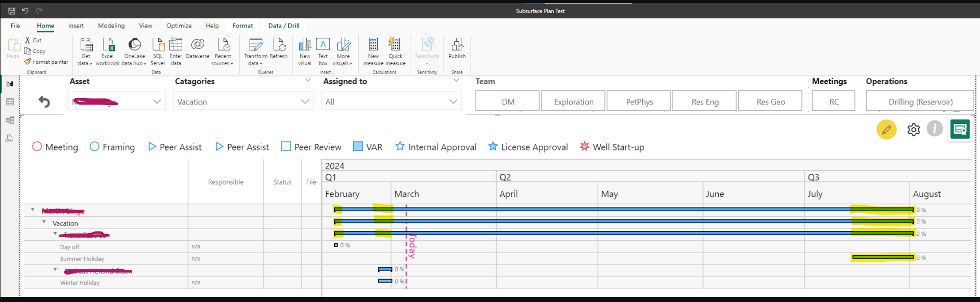980x302 pixels.
Task: Switch to the Insert tab
Action: click(x=76, y=26)
